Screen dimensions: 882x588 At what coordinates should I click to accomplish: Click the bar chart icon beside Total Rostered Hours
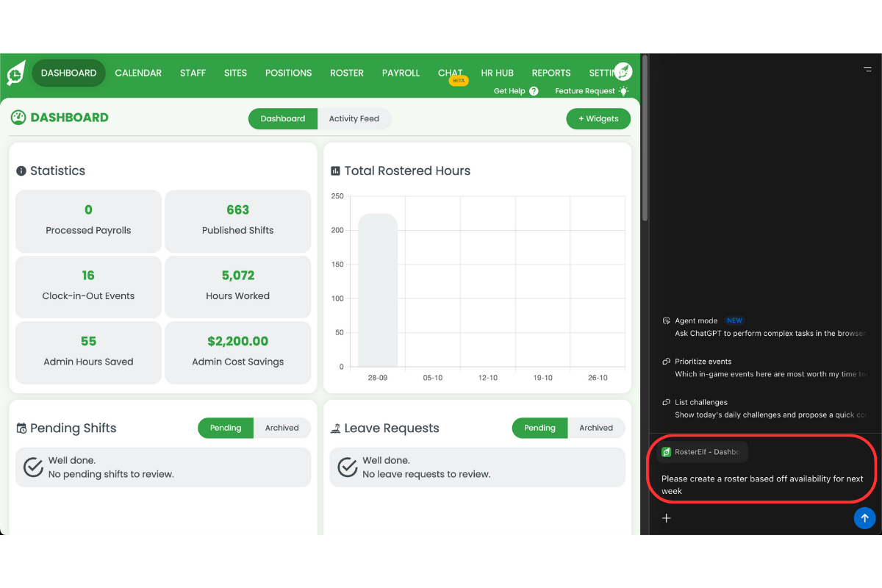click(x=335, y=170)
